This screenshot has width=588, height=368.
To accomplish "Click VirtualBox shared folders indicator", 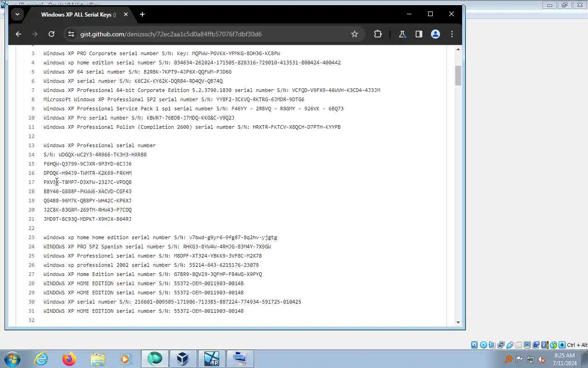I will pos(519,345).
